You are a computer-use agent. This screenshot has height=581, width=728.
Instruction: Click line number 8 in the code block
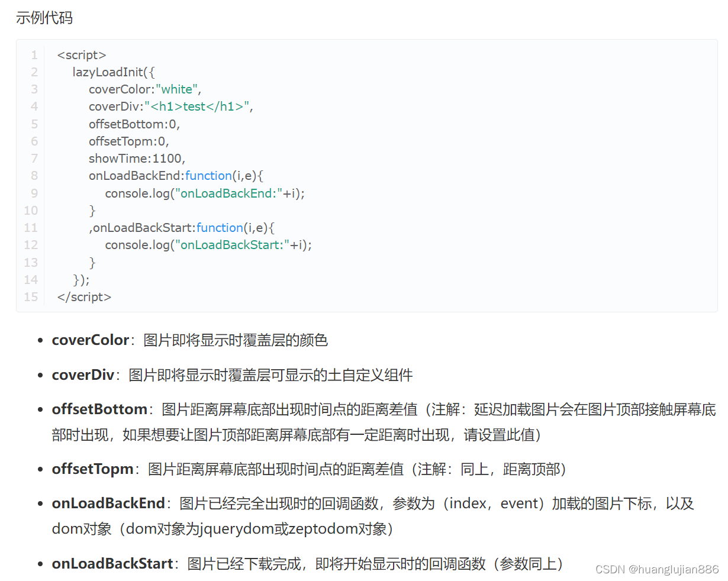point(34,175)
